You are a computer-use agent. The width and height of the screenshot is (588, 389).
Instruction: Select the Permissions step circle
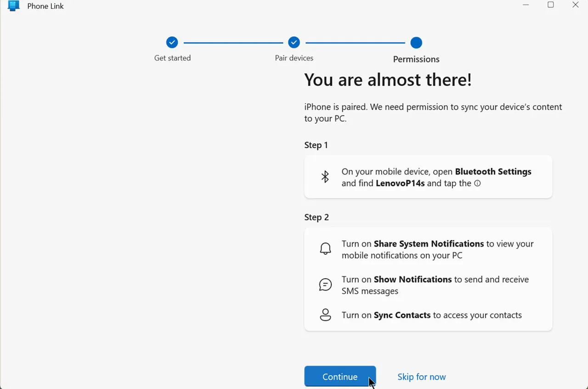tap(416, 43)
